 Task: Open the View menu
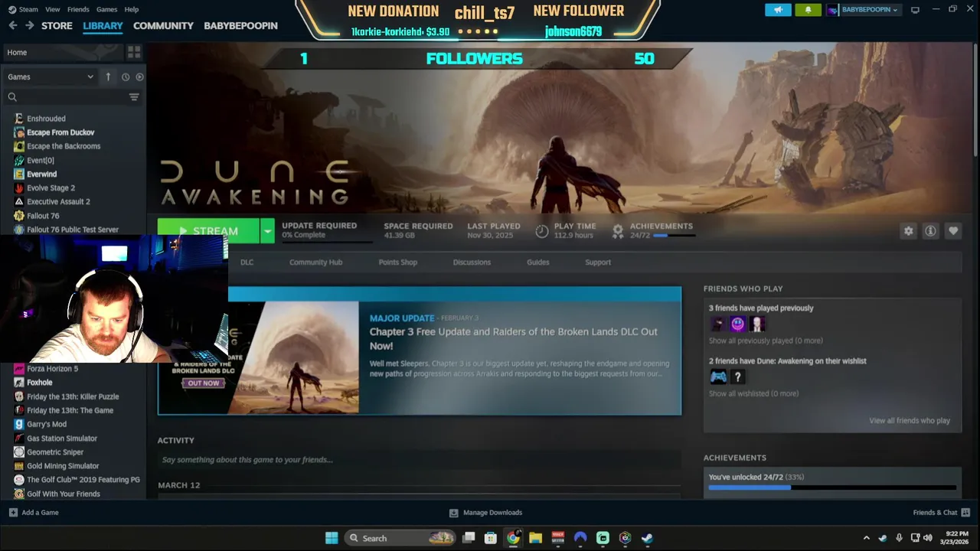[x=53, y=9]
